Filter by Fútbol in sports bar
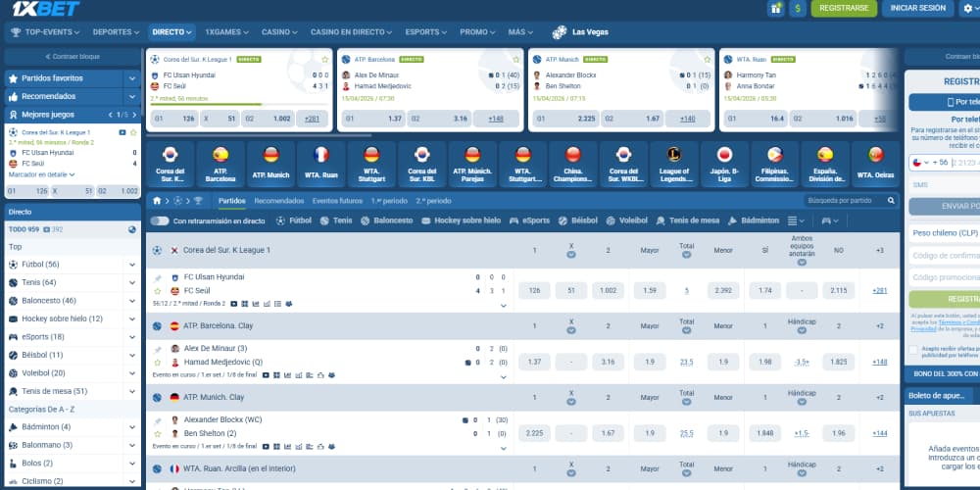The height and width of the screenshot is (490, 980). pyautogui.click(x=294, y=220)
